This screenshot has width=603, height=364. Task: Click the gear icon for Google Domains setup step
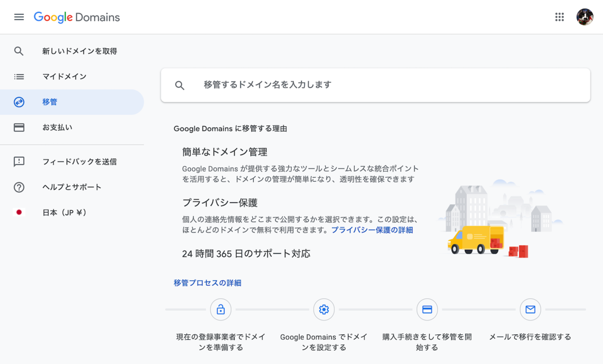tap(324, 309)
